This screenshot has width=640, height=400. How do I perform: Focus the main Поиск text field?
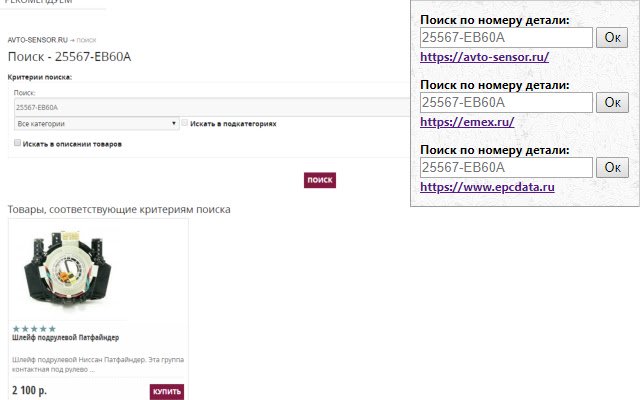[212, 107]
